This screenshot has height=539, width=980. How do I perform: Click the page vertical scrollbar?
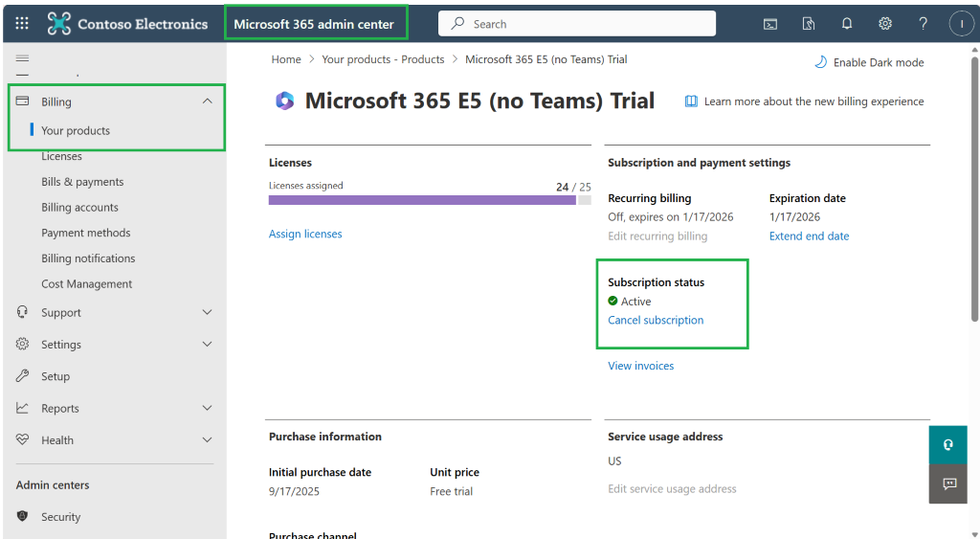pos(974,190)
